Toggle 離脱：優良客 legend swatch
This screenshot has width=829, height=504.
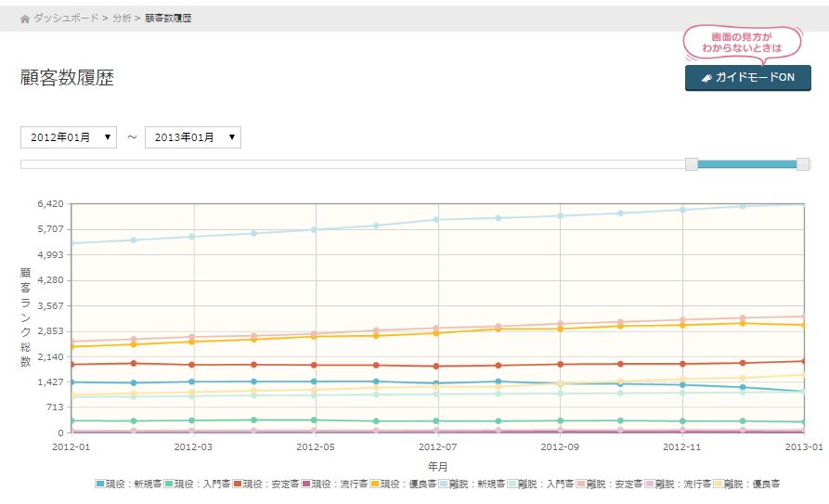(x=719, y=484)
